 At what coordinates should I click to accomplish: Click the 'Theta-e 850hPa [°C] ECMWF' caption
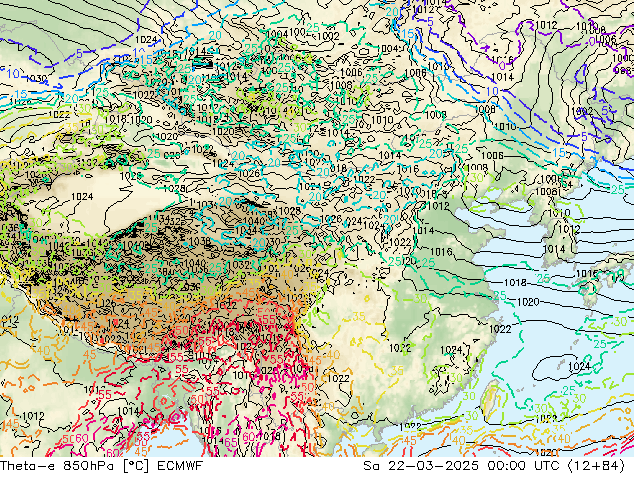[101, 466]
